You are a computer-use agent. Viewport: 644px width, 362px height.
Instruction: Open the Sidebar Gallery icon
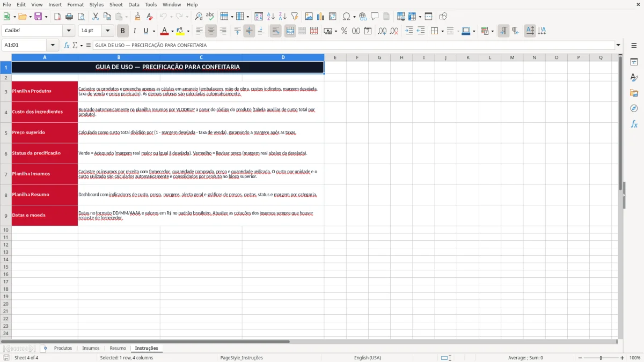pyautogui.click(x=634, y=93)
